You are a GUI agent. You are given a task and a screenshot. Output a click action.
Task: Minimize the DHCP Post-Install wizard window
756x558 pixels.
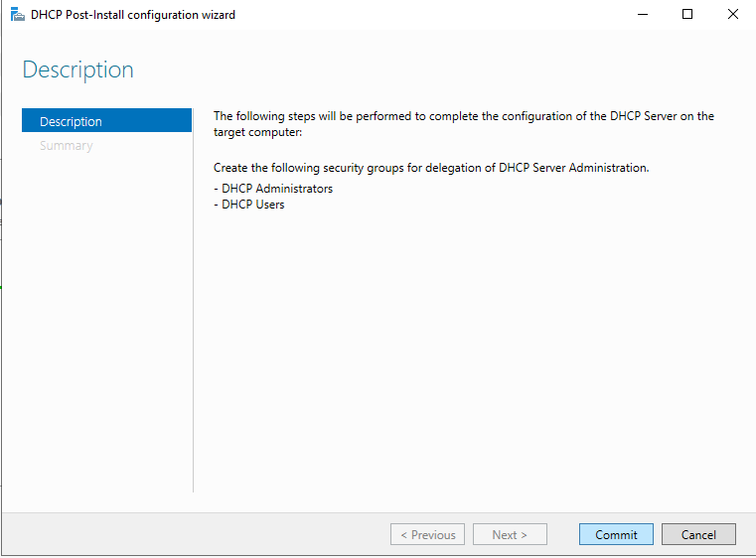[642, 15]
